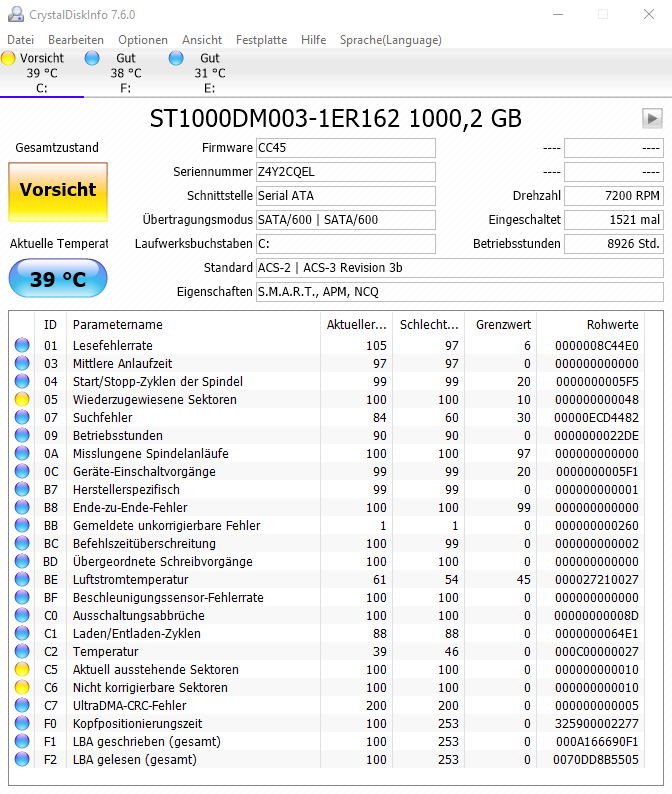Click blue icon of Beschleunigungssensor-Fehlerrate row
This screenshot has width=672, height=794.
click(x=22, y=598)
